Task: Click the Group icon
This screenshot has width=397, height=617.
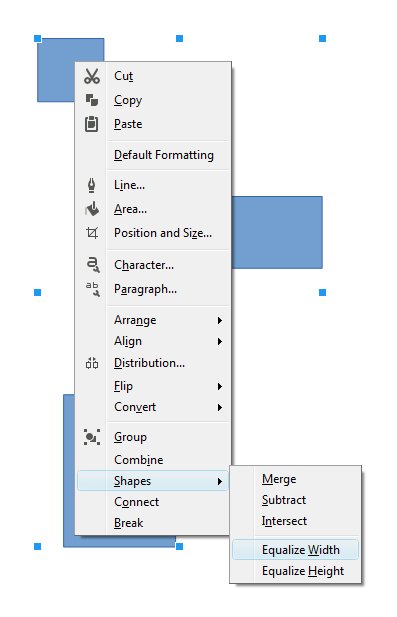Action: pyautogui.click(x=92, y=437)
